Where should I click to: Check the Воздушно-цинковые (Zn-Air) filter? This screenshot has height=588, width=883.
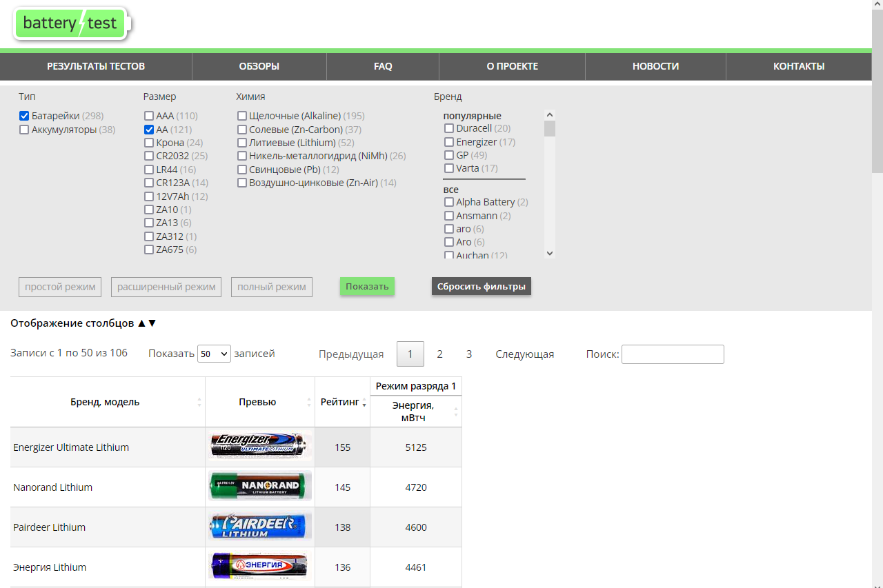point(242,183)
